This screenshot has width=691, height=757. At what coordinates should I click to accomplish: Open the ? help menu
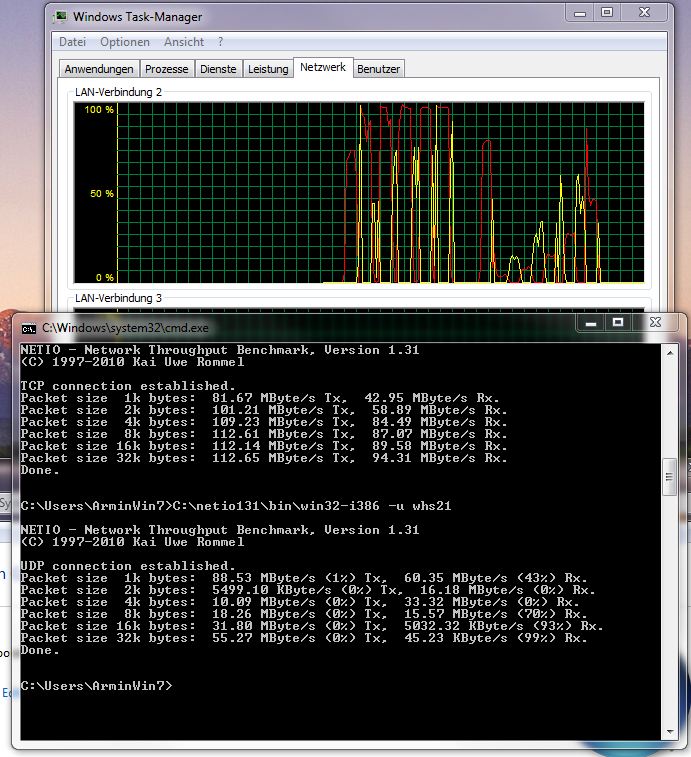220,42
